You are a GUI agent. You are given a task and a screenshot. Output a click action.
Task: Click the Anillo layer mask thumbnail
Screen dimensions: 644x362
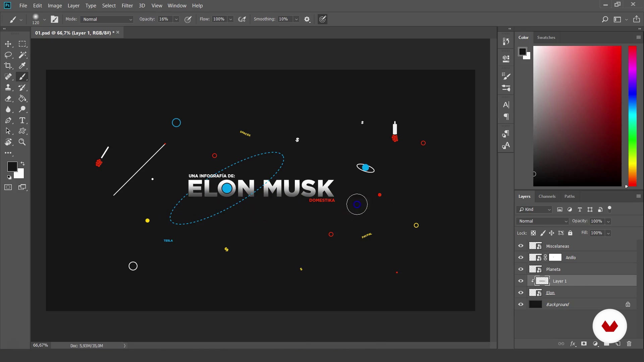(x=555, y=257)
